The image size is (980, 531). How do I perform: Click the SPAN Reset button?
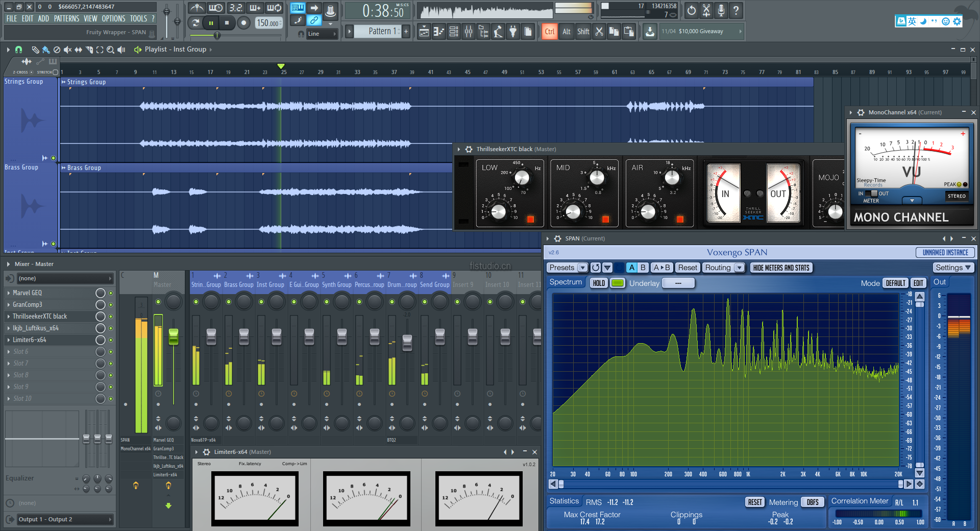(687, 268)
